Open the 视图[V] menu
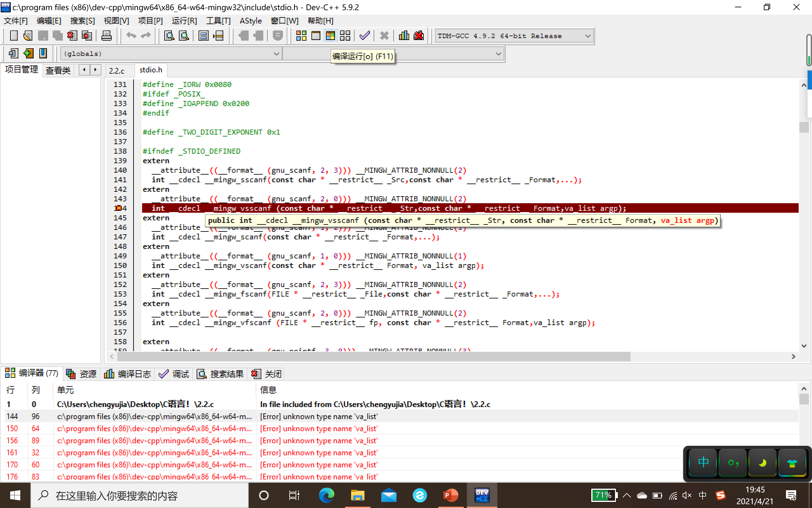 (116, 21)
